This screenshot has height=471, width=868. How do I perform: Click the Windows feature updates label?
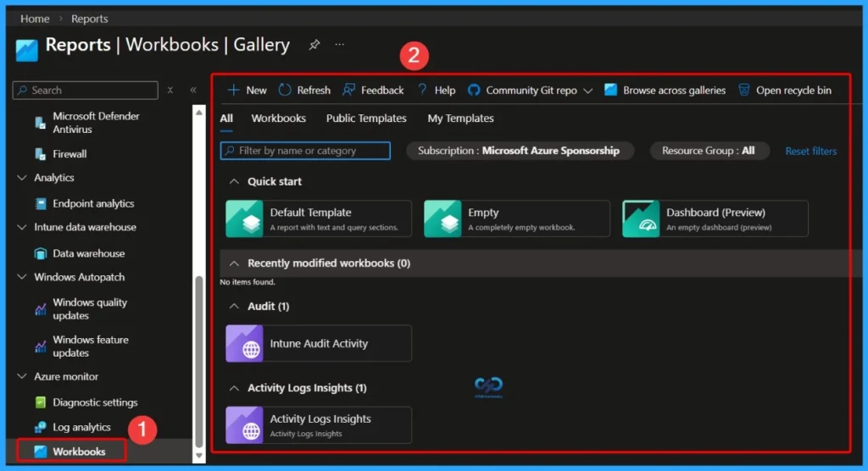coord(90,346)
